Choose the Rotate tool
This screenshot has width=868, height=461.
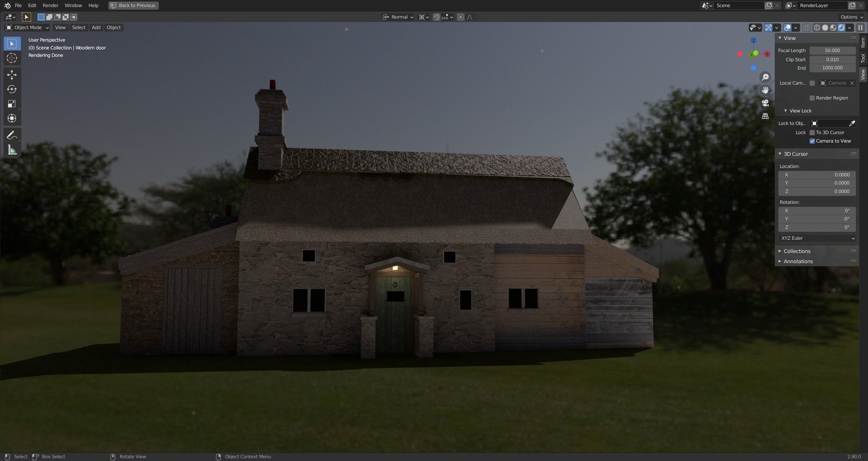12,89
